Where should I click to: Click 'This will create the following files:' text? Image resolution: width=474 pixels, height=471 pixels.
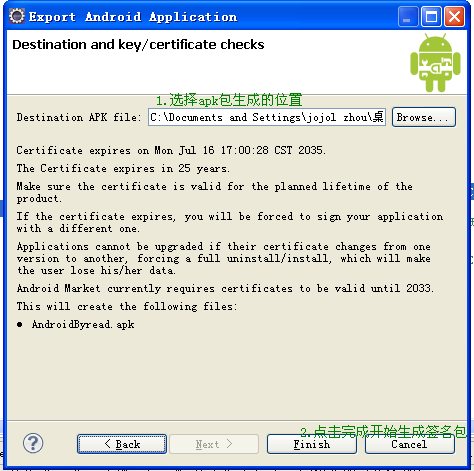(127, 306)
